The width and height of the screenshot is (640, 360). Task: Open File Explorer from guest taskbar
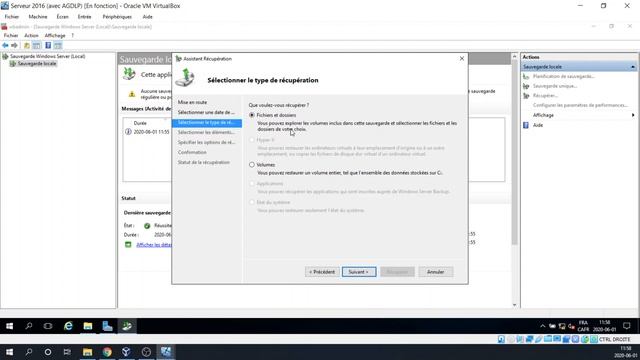point(87,326)
